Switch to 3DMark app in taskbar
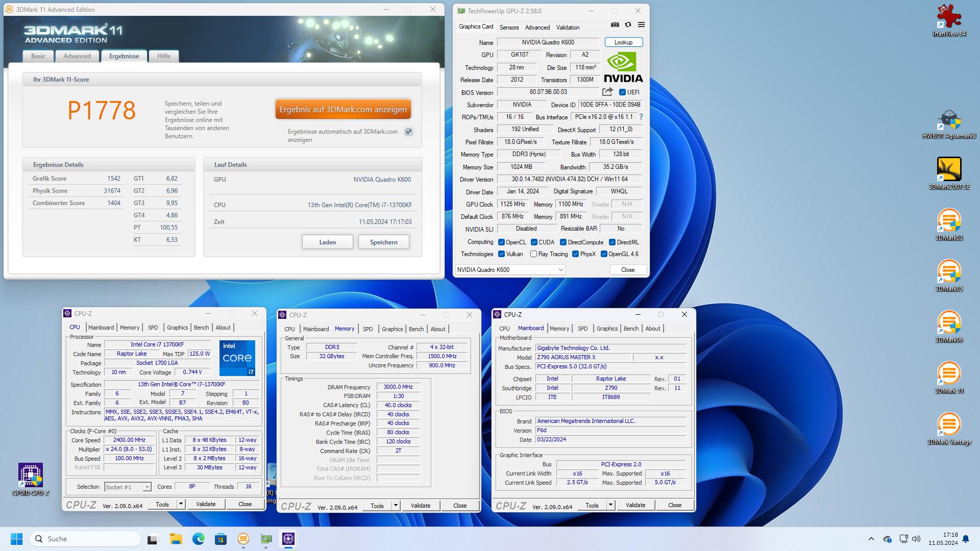The image size is (980, 551). tap(243, 539)
